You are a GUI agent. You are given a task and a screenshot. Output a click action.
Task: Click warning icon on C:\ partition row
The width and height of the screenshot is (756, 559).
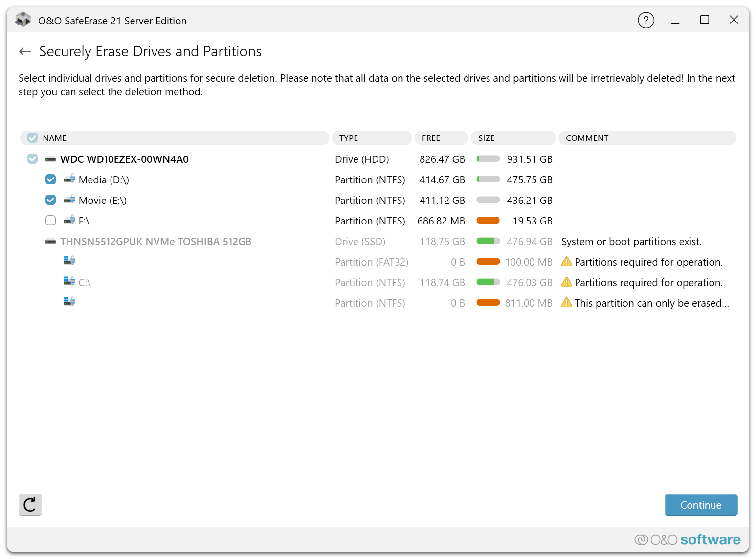[x=566, y=282]
